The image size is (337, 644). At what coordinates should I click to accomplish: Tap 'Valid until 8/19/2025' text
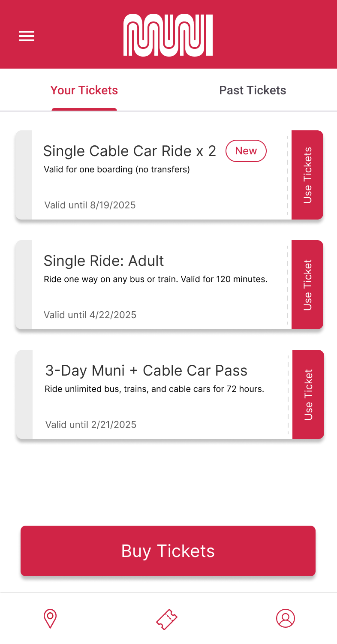pos(90,205)
